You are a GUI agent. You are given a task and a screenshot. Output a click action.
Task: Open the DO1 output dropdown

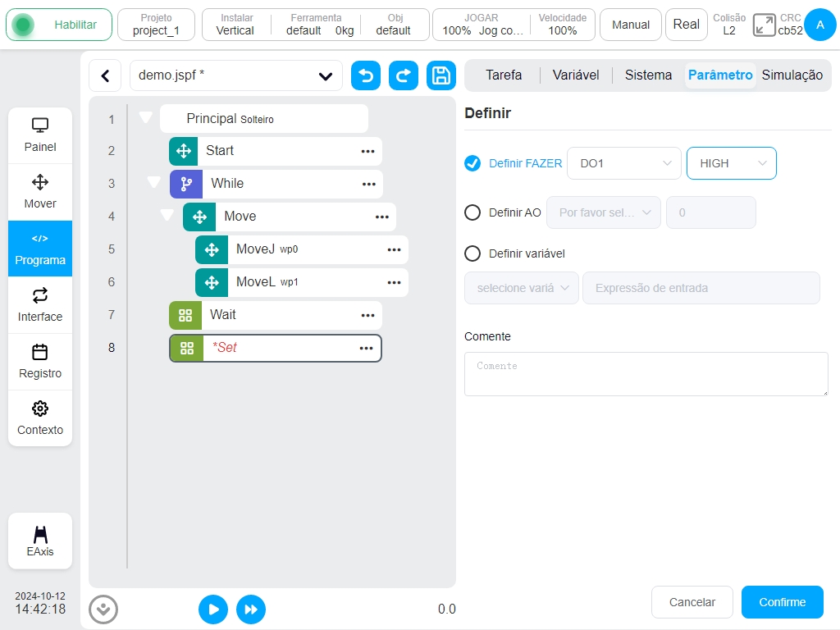624,163
